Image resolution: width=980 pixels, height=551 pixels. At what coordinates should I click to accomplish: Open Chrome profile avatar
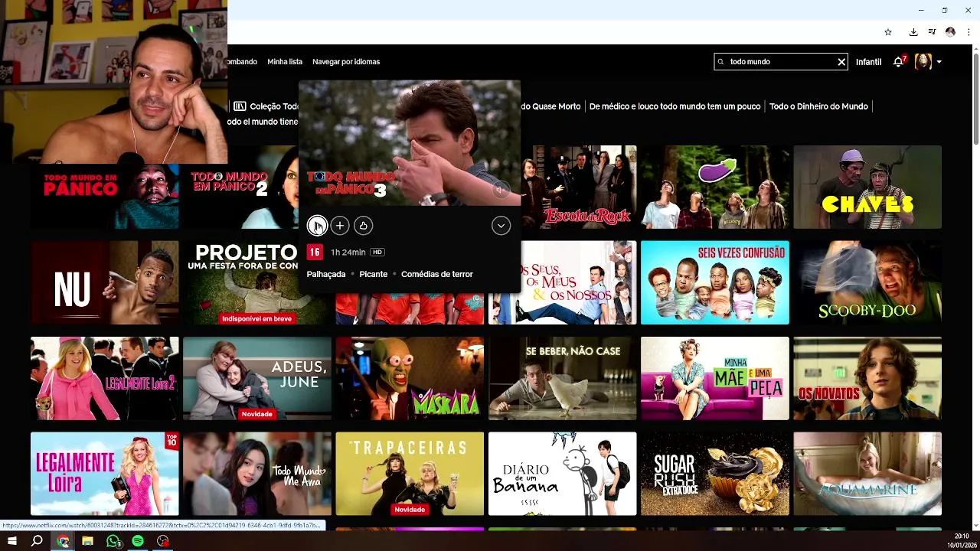(950, 32)
